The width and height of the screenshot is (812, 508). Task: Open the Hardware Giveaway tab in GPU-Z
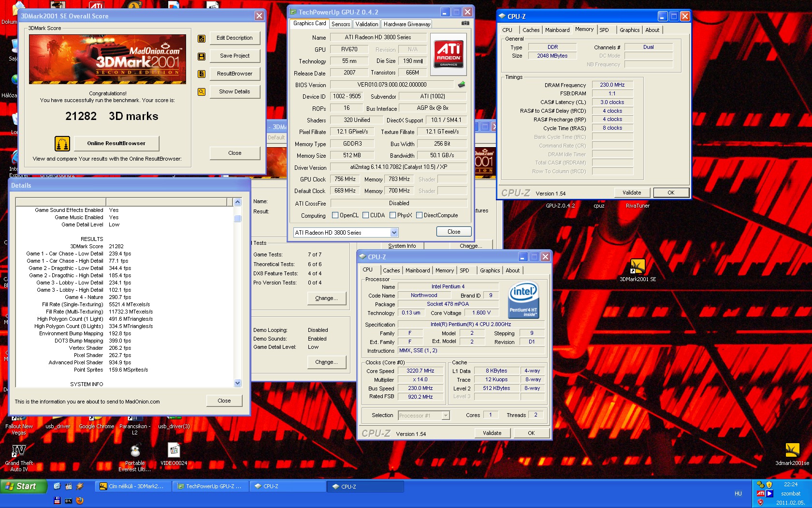coord(407,24)
